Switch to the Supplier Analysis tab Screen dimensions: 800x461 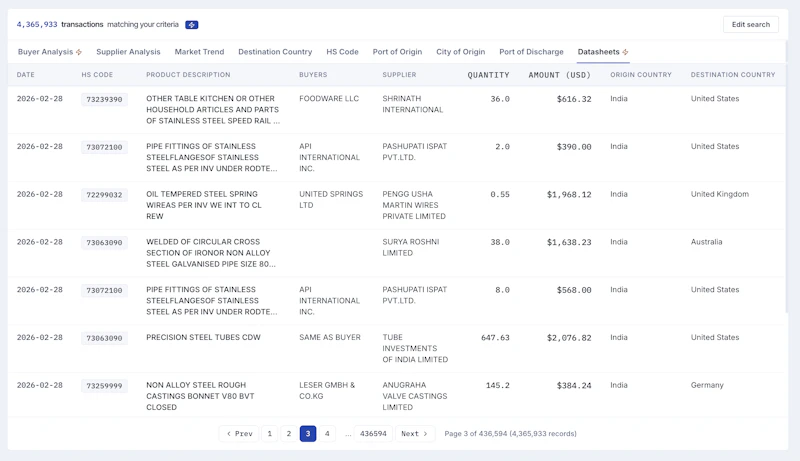tap(128, 52)
